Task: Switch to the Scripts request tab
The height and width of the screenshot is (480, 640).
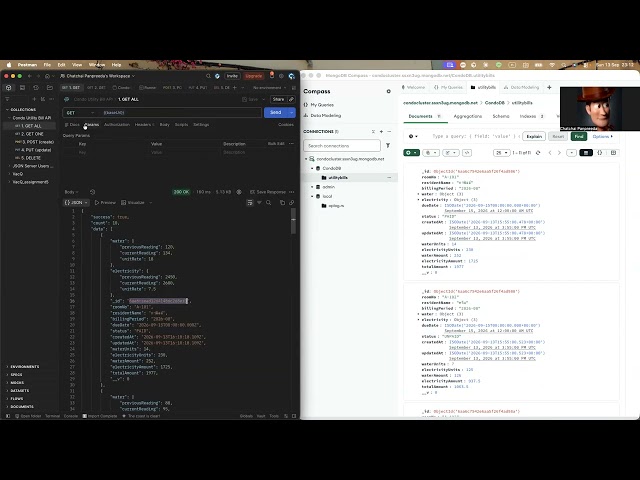Action: [181, 124]
